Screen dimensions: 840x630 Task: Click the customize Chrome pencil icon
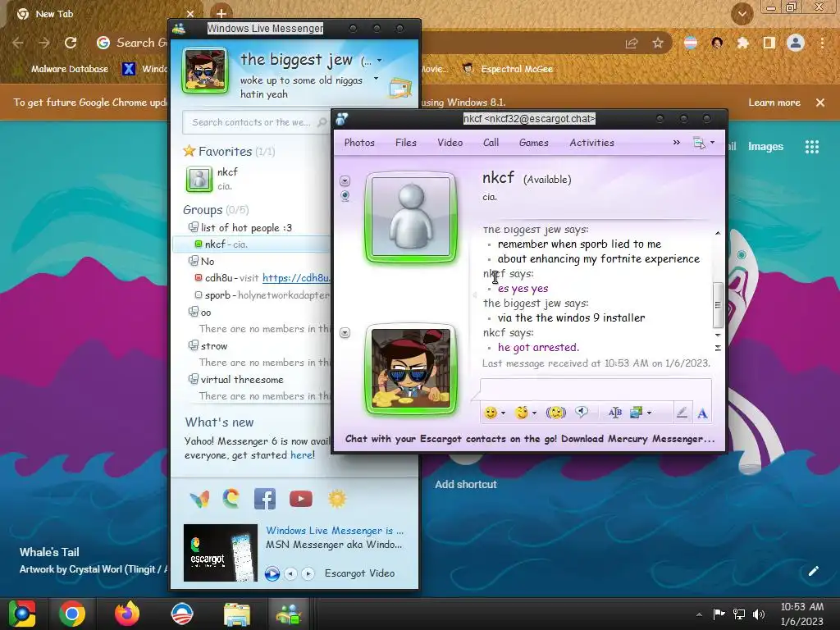(813, 571)
